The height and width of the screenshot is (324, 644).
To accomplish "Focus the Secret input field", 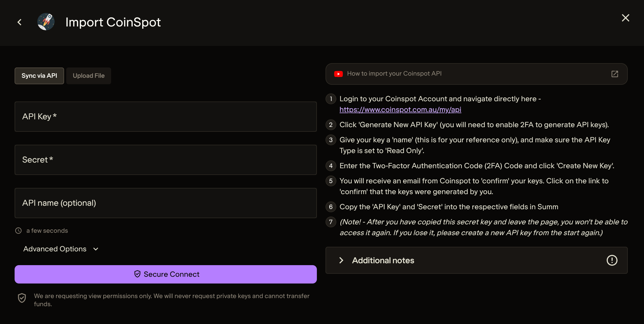I will 166,160.
